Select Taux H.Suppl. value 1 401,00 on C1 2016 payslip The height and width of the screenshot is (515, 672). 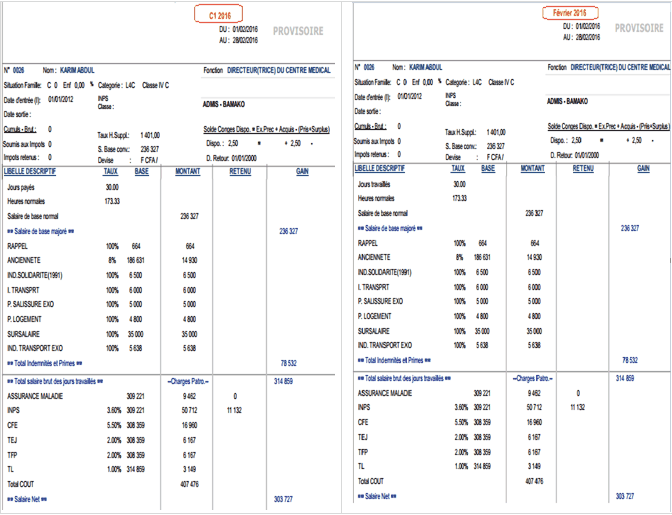click(150, 135)
